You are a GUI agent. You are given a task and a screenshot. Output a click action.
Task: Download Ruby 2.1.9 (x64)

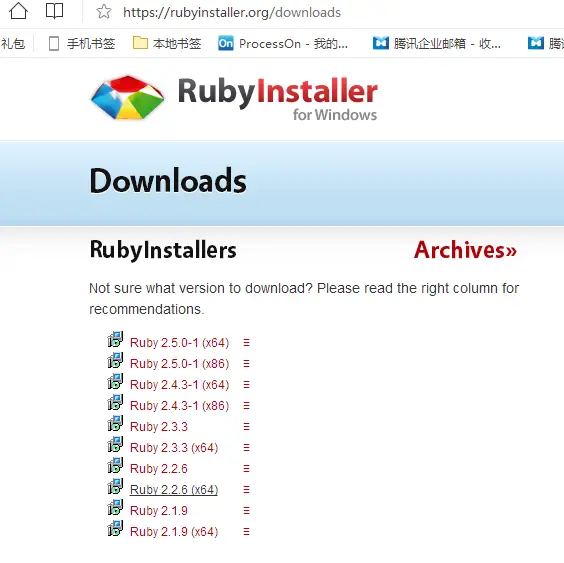pos(174,532)
